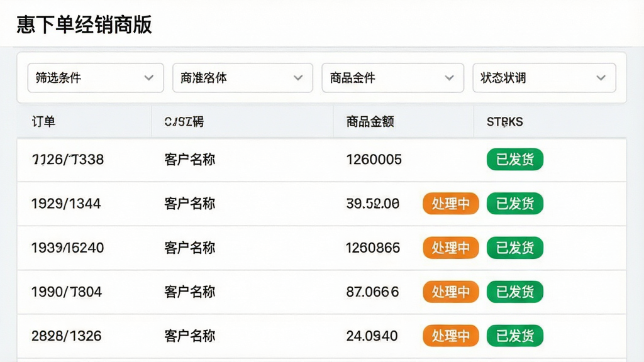The width and height of the screenshot is (644, 362).
Task: Expand the 状态状调 dropdown
Action: tap(544, 77)
